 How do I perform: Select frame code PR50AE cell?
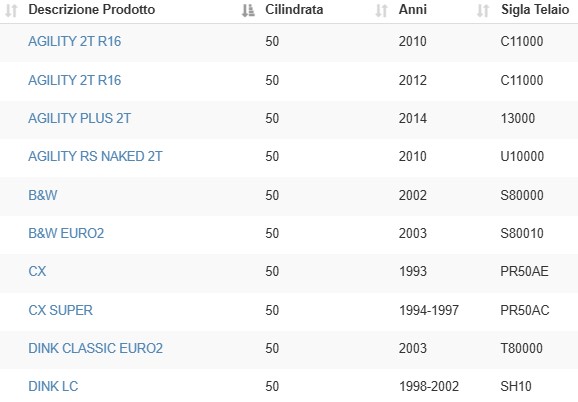point(524,272)
